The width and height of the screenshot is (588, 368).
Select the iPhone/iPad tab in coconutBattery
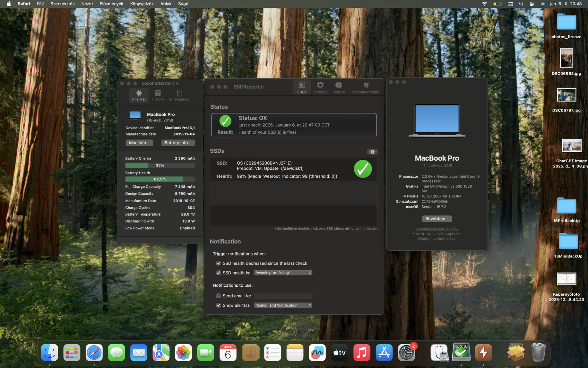click(179, 95)
